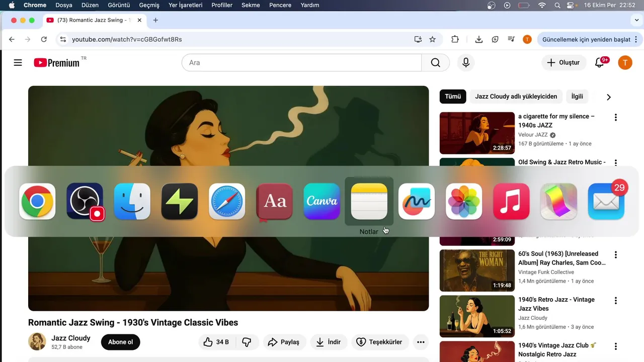Click in the Ara search field
The height and width of the screenshot is (362, 644).
point(302,63)
